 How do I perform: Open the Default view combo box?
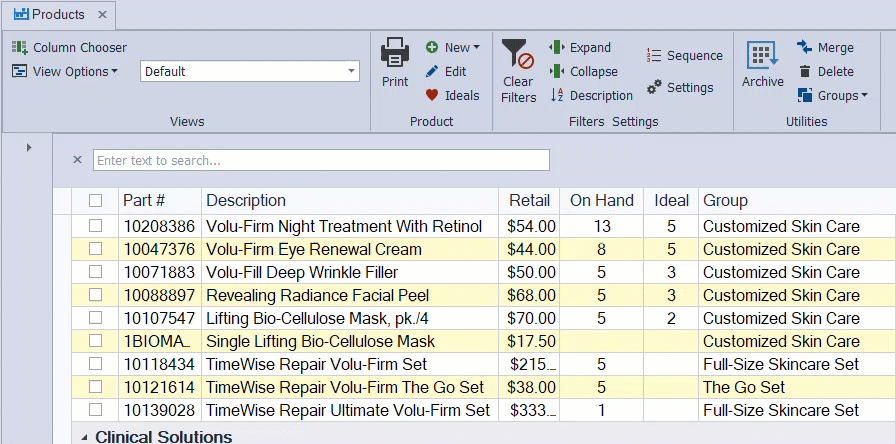[x=250, y=71]
